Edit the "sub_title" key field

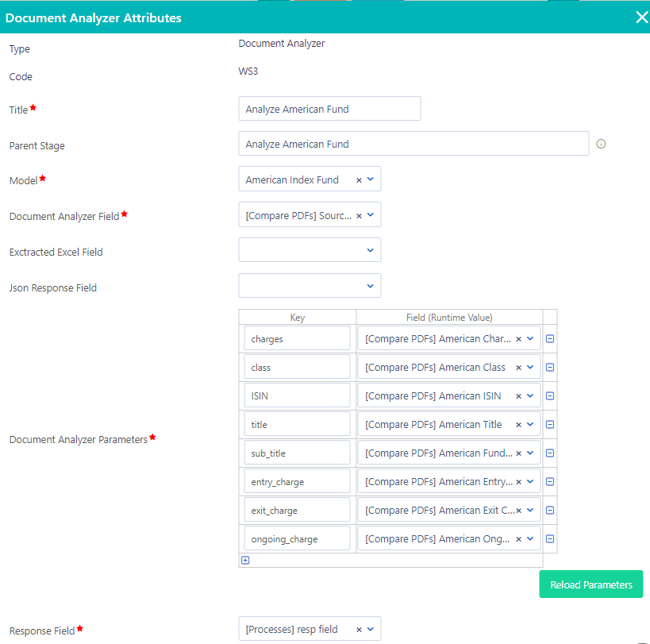[297, 452]
